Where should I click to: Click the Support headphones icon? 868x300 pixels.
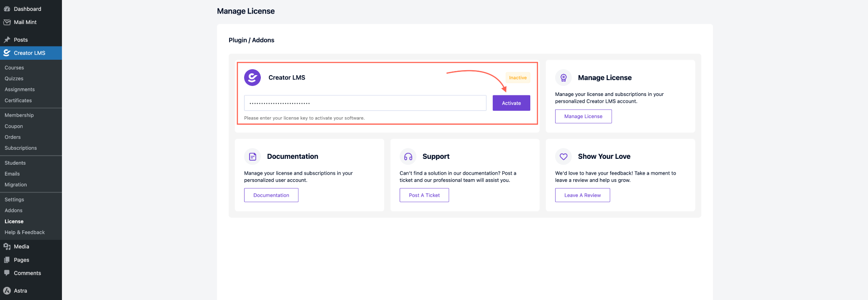[408, 157]
